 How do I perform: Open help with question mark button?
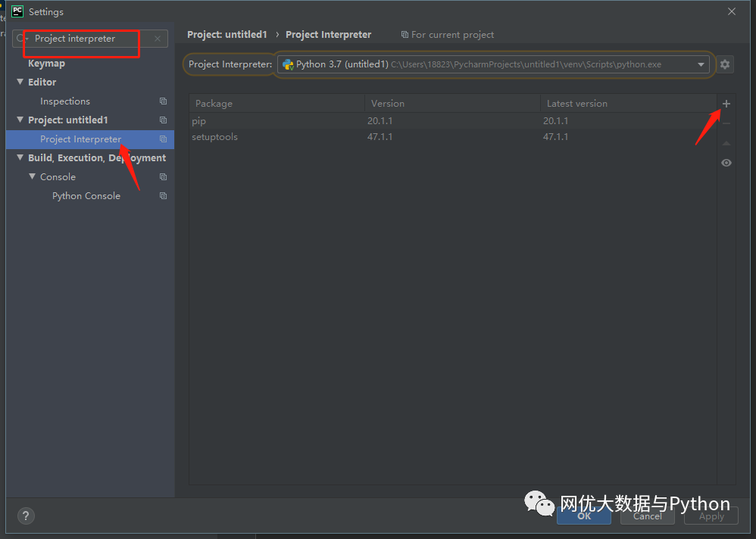26,516
